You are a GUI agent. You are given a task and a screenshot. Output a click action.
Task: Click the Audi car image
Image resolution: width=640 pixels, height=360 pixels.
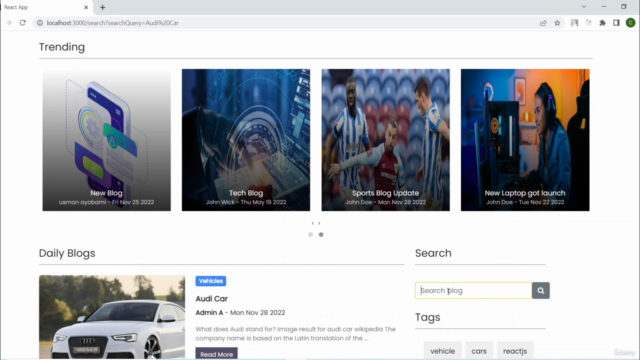[112, 317]
